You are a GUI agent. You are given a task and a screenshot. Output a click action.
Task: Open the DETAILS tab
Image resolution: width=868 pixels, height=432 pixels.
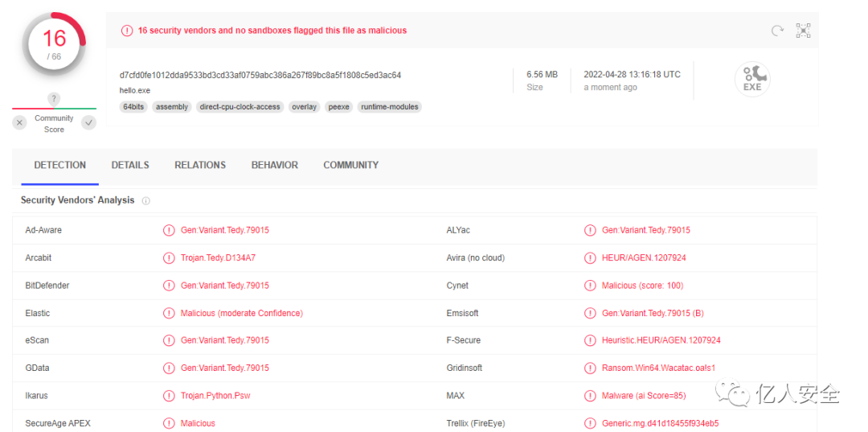click(130, 165)
